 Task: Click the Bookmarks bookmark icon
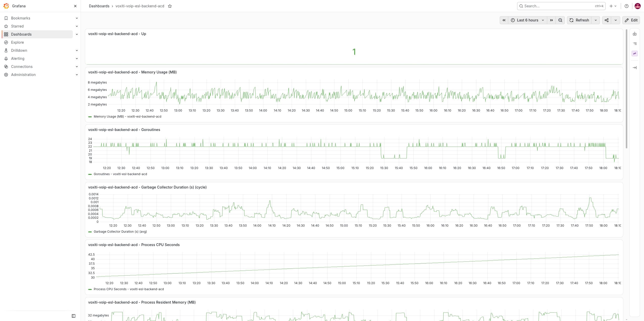(6, 18)
